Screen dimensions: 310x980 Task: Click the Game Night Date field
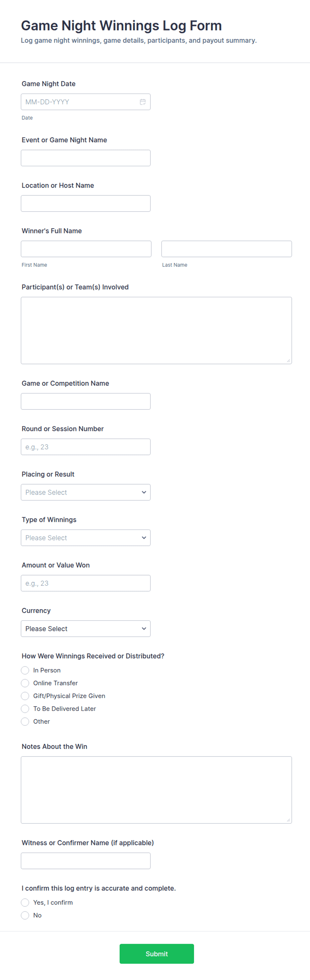(80, 102)
